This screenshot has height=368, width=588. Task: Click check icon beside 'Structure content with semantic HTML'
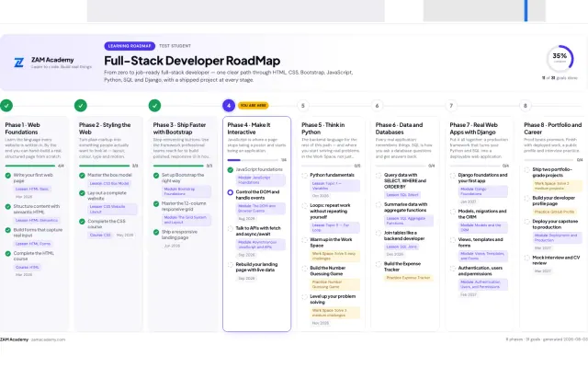click(8, 207)
